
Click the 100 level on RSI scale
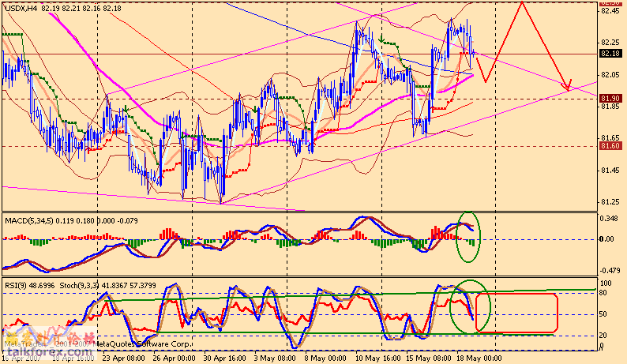pos(606,283)
